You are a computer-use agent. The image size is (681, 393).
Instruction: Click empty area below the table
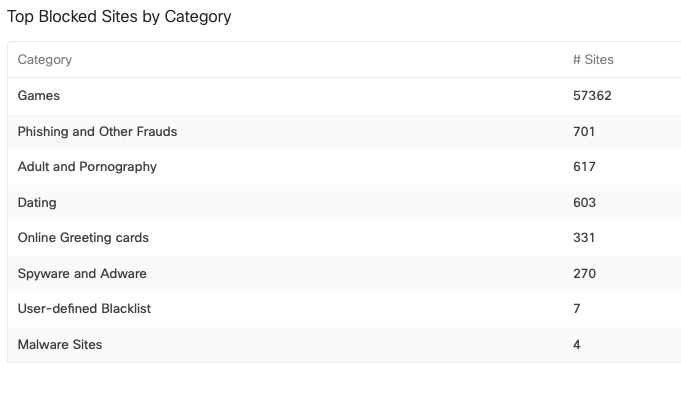click(x=340, y=379)
